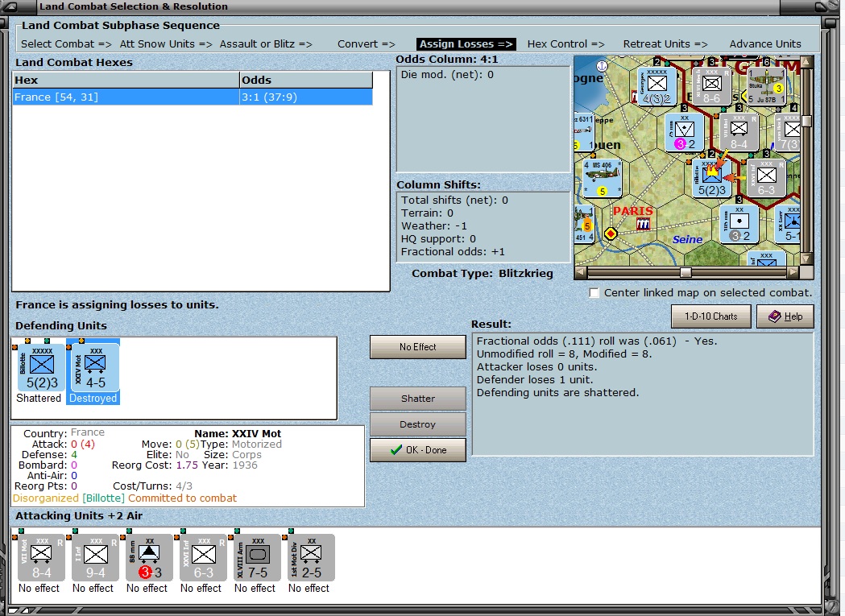
Task: Toggle Center linked map on selected combat
Action: 594,292
